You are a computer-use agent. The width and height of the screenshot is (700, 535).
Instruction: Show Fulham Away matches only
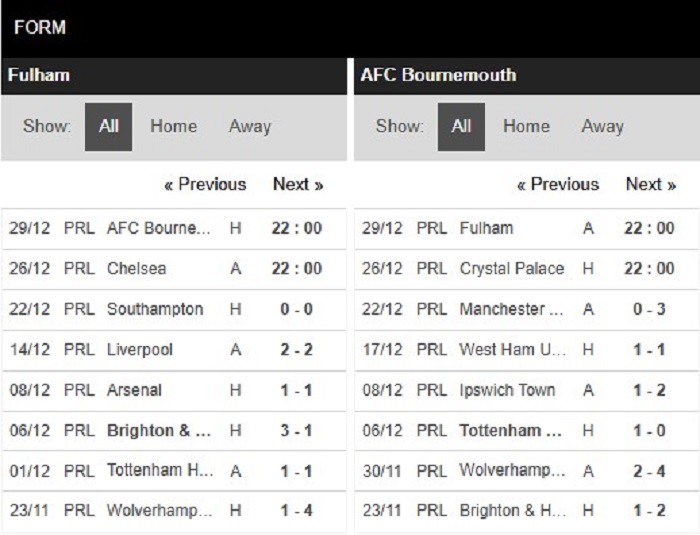click(x=250, y=126)
